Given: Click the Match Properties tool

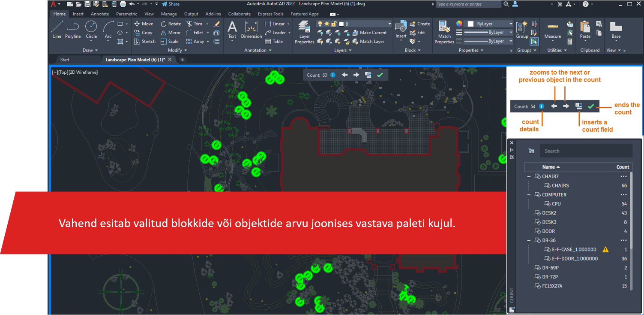Looking at the screenshot, I should coord(444,33).
